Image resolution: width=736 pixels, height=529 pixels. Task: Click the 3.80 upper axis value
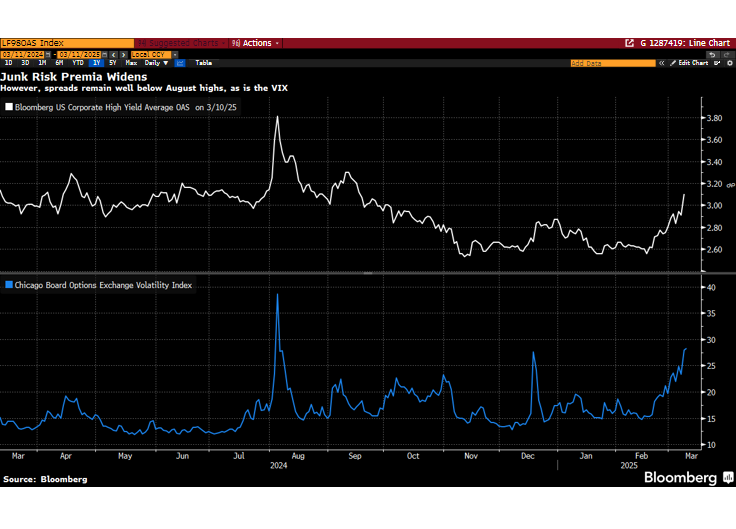click(714, 118)
